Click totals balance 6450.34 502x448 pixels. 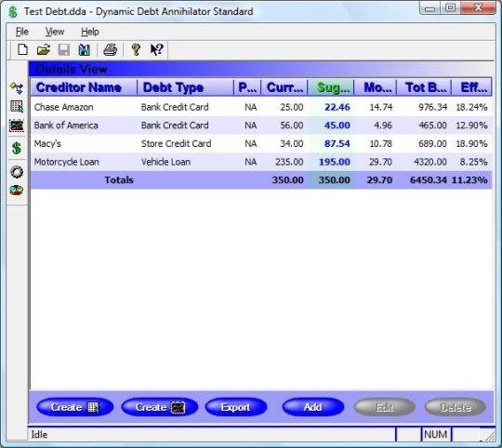(x=429, y=180)
